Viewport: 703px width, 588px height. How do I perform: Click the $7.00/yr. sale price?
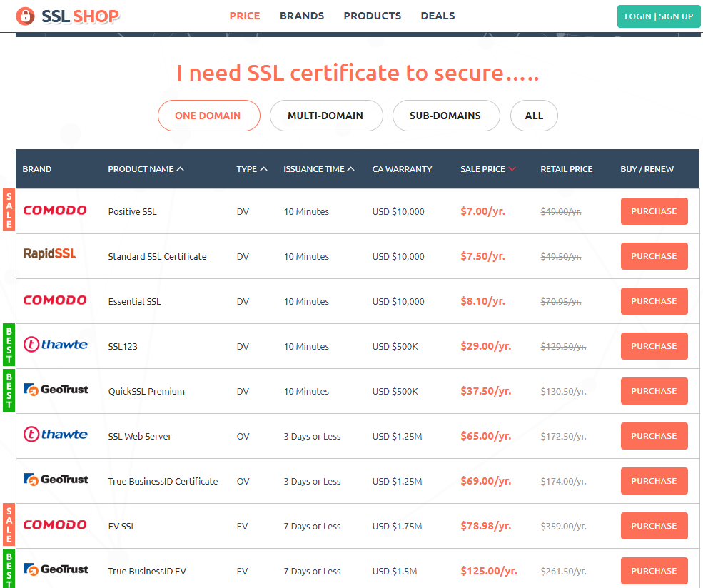coord(483,211)
